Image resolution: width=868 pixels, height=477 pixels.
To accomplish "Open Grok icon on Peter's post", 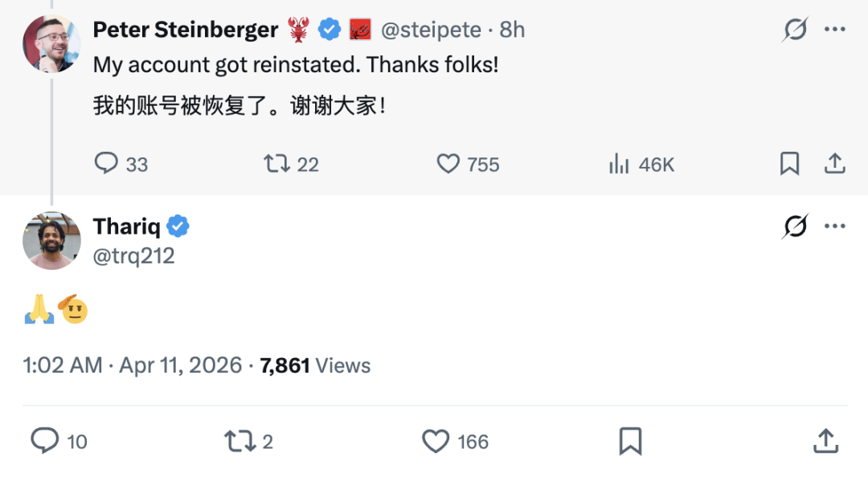I will 795,31.
